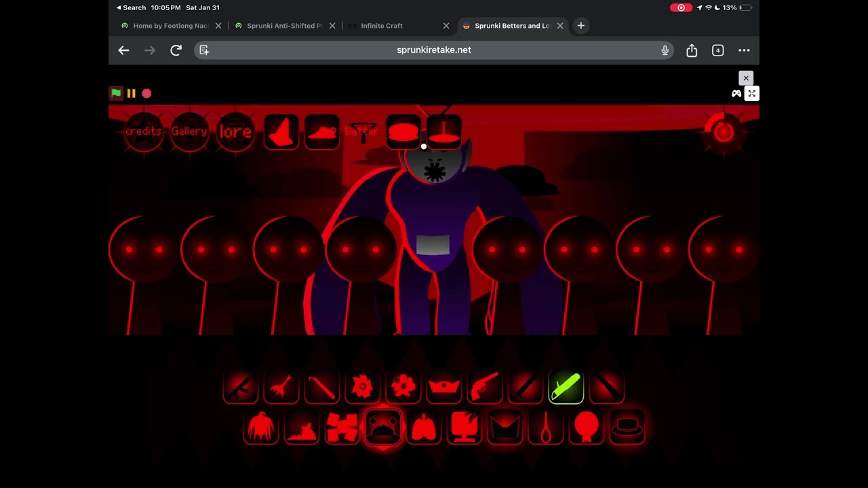
Task: Reload the current page
Action: coord(176,50)
